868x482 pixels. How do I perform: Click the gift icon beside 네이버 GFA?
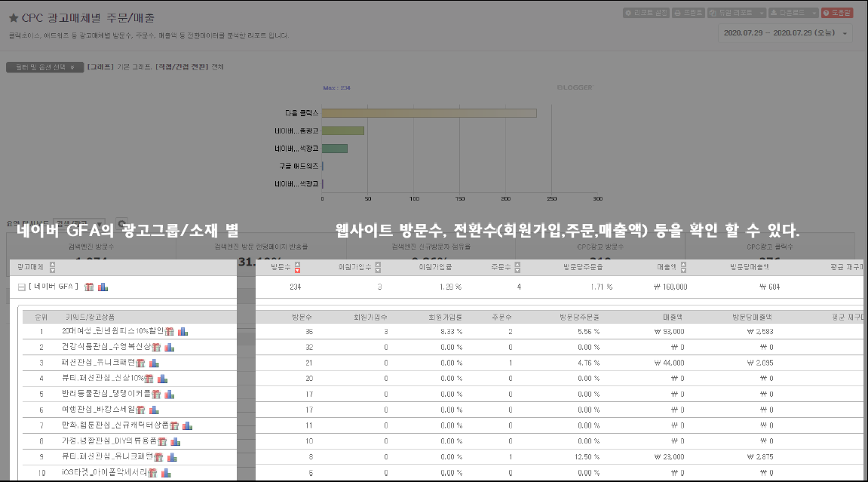tap(89, 287)
